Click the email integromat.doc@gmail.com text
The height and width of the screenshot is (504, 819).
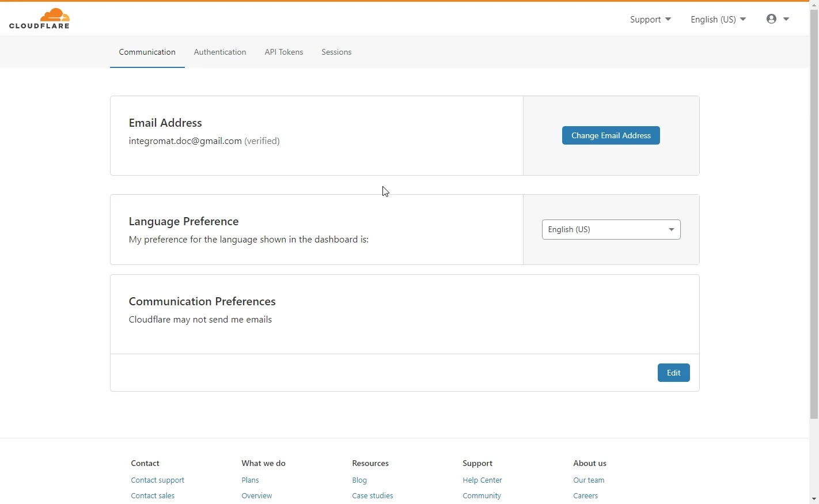185,141
